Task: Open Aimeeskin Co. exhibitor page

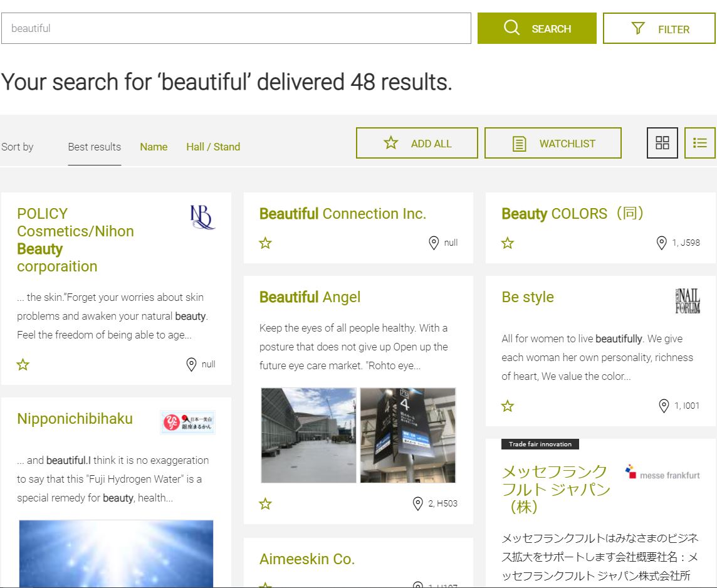Action: click(x=307, y=559)
